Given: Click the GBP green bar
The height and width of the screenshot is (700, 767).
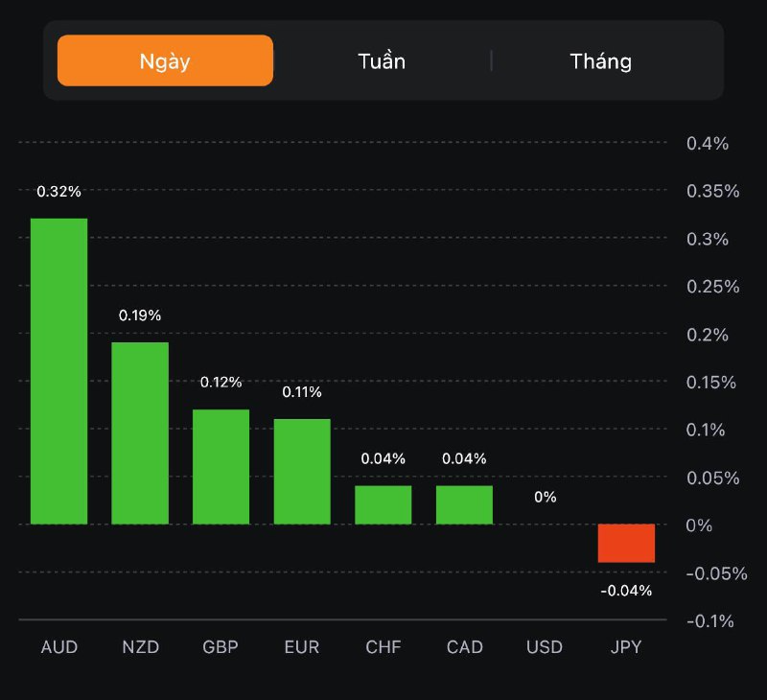Looking at the screenshot, I should coord(221,466).
